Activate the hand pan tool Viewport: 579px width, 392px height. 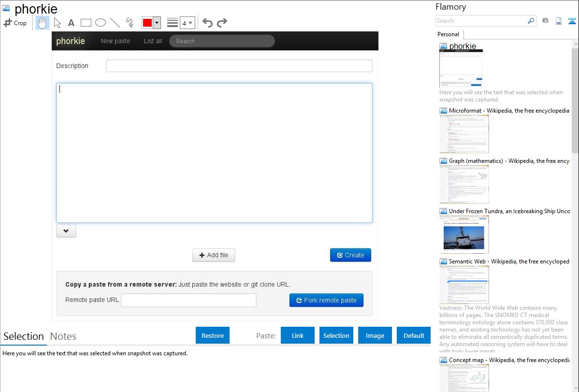click(43, 23)
